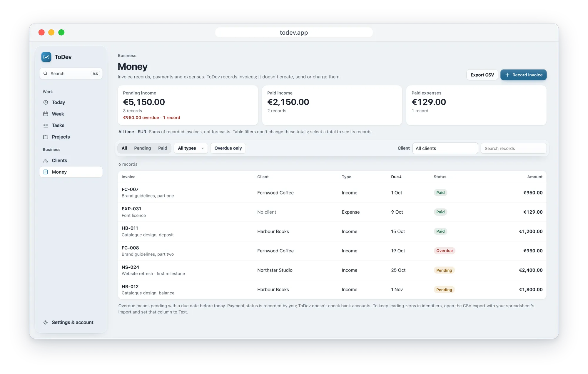
Task: Click the Status column header
Action: pos(440,177)
